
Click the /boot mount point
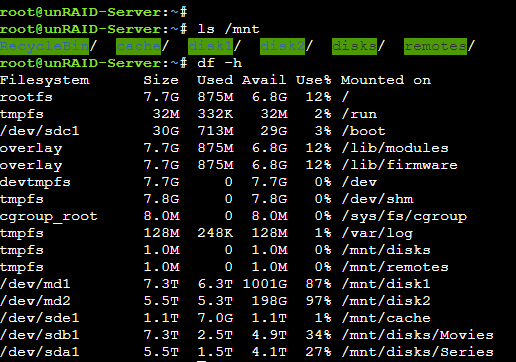[363, 131]
